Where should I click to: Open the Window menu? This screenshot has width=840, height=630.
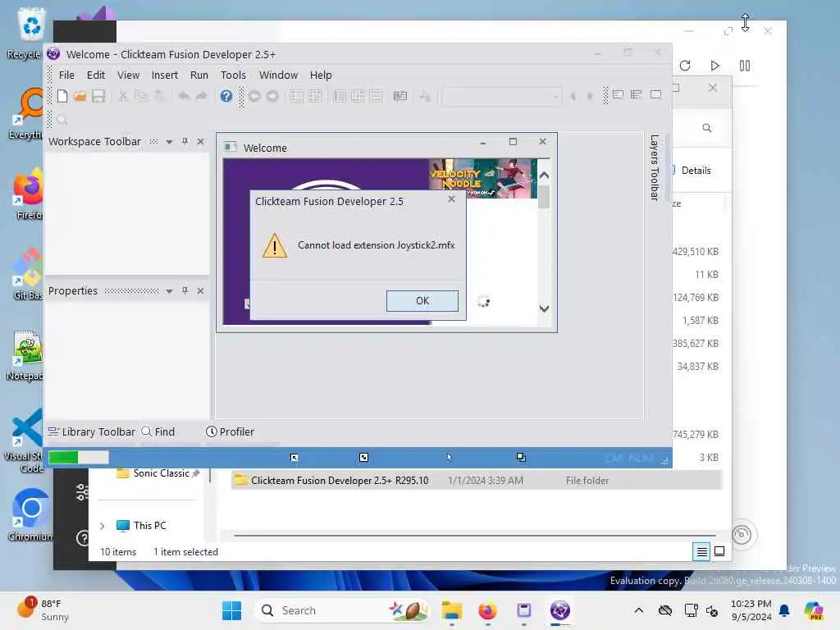pos(278,75)
